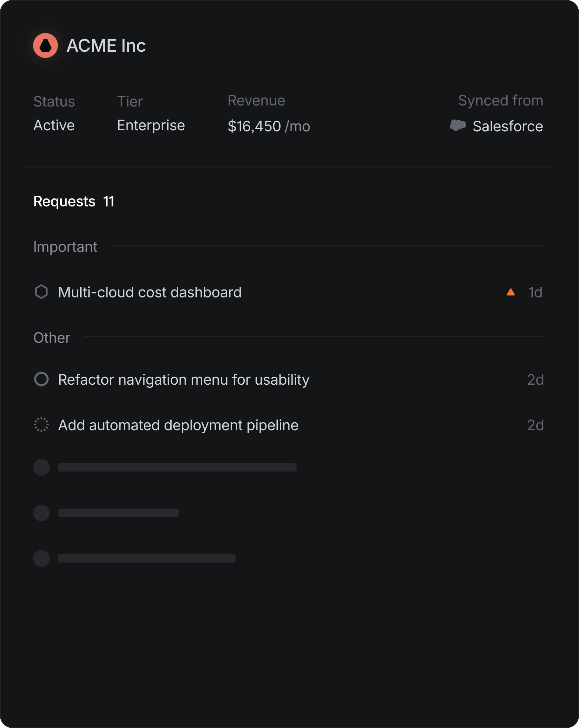This screenshot has width=579, height=728.
Task: Open the ACME Inc company name
Action: [x=106, y=45]
